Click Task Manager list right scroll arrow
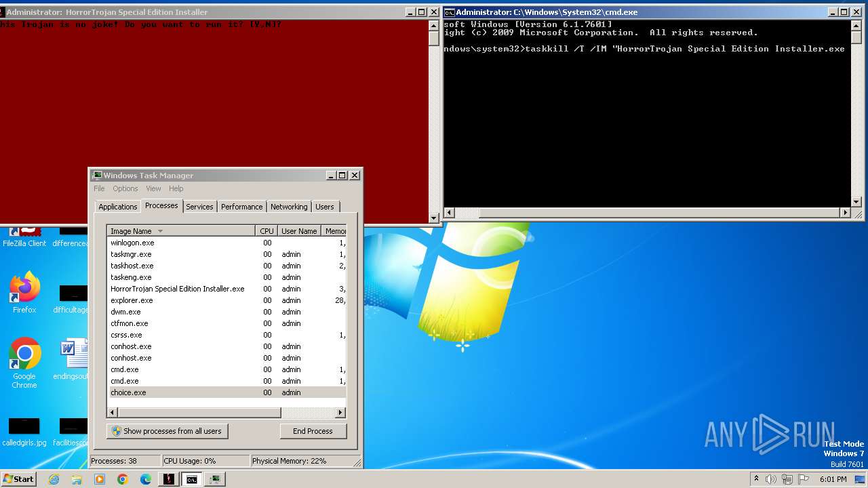 (x=340, y=412)
